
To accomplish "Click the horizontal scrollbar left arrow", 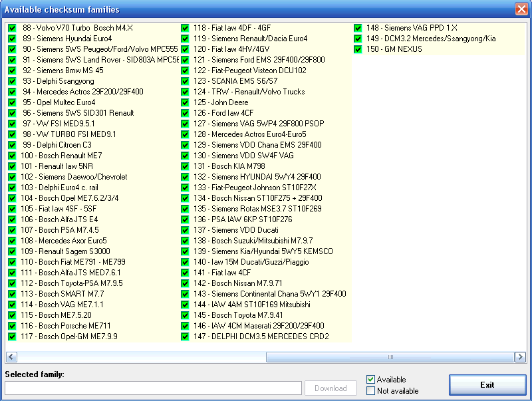I will click(x=11, y=357).
